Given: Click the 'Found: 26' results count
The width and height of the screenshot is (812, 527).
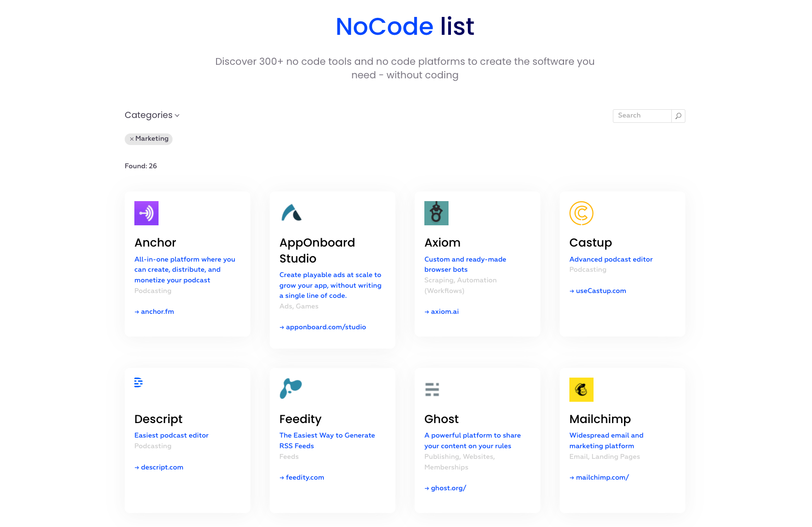Looking at the screenshot, I should click(141, 166).
